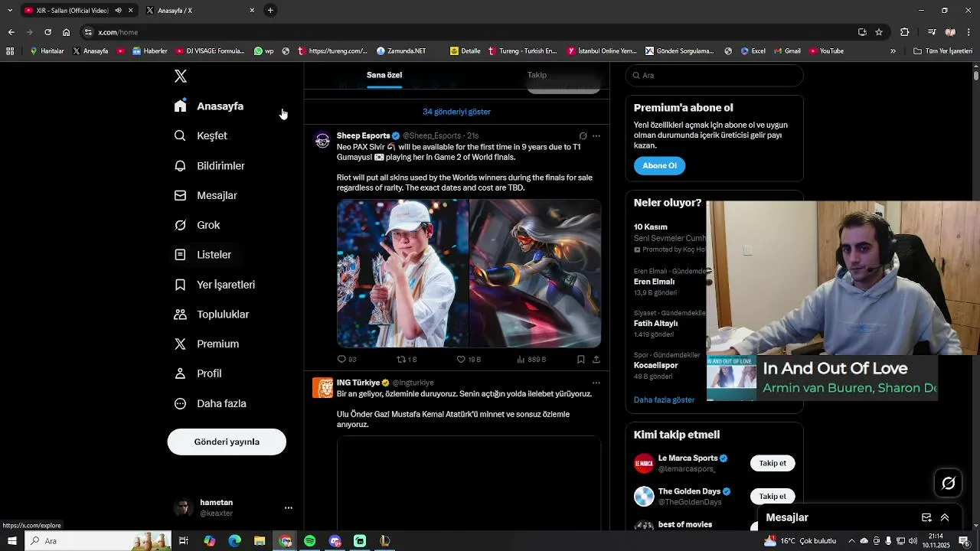The image size is (980, 551).
Task: Go to Keşfet in the sidebar
Action: click(201, 135)
